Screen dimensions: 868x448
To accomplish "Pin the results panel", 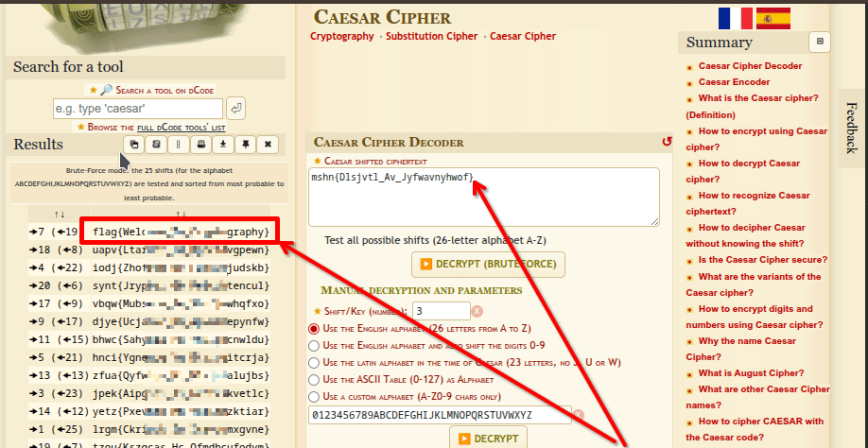I will click(x=245, y=145).
